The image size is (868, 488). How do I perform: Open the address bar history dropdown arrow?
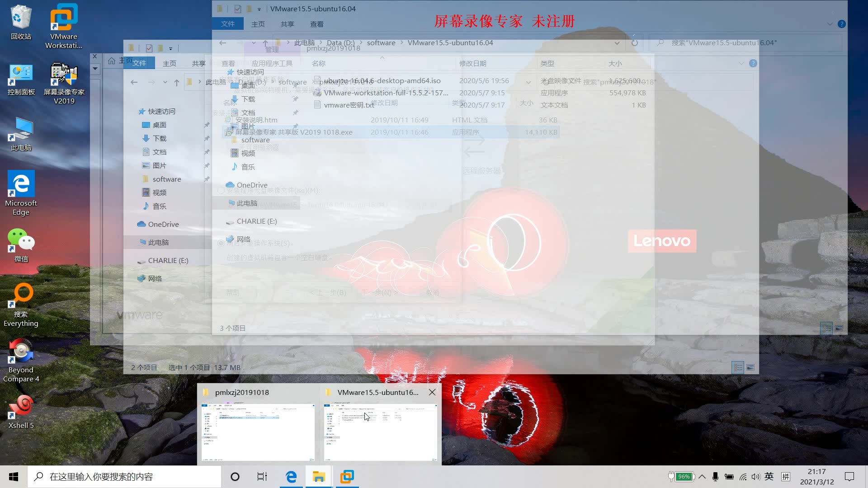pyautogui.click(x=618, y=43)
